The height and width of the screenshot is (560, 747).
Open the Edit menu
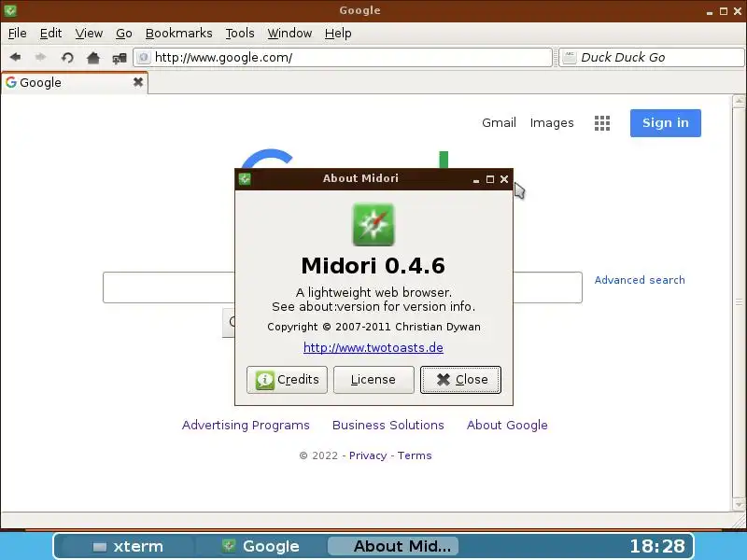coord(50,34)
